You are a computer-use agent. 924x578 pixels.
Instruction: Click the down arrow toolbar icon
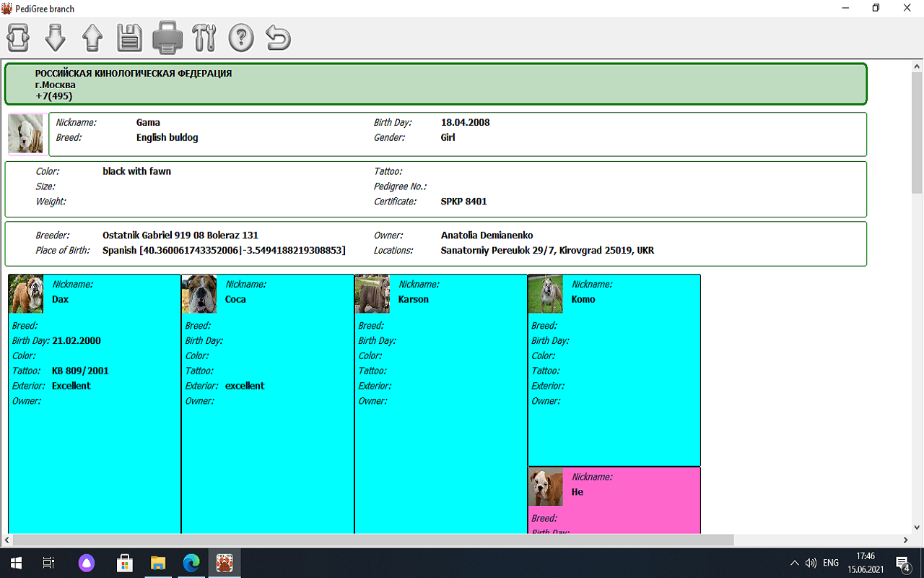(x=56, y=38)
